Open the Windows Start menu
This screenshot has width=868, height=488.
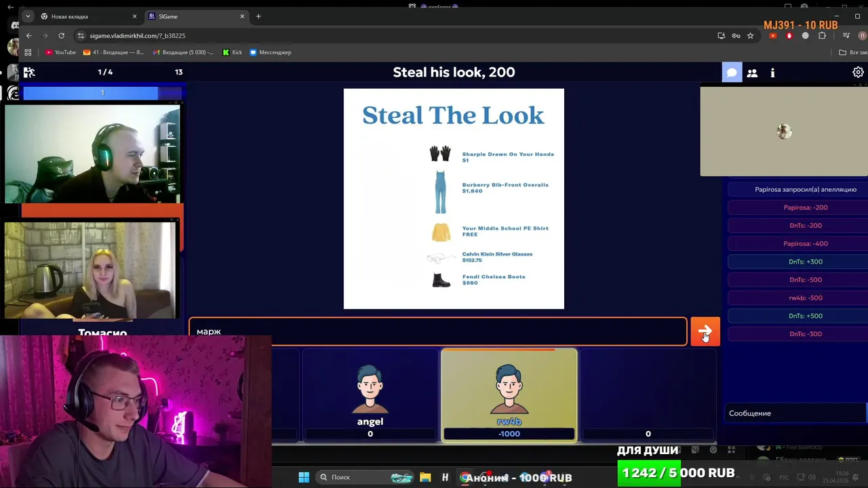coord(304,477)
